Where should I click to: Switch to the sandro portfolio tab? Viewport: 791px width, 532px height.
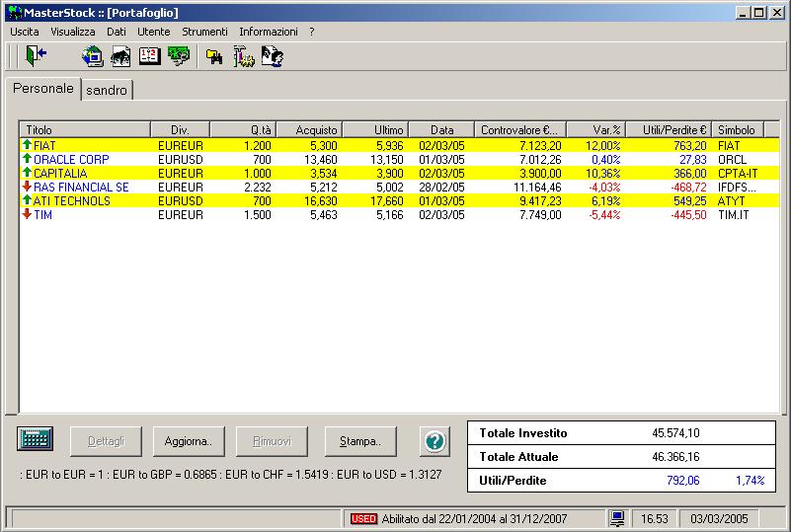coord(107,90)
